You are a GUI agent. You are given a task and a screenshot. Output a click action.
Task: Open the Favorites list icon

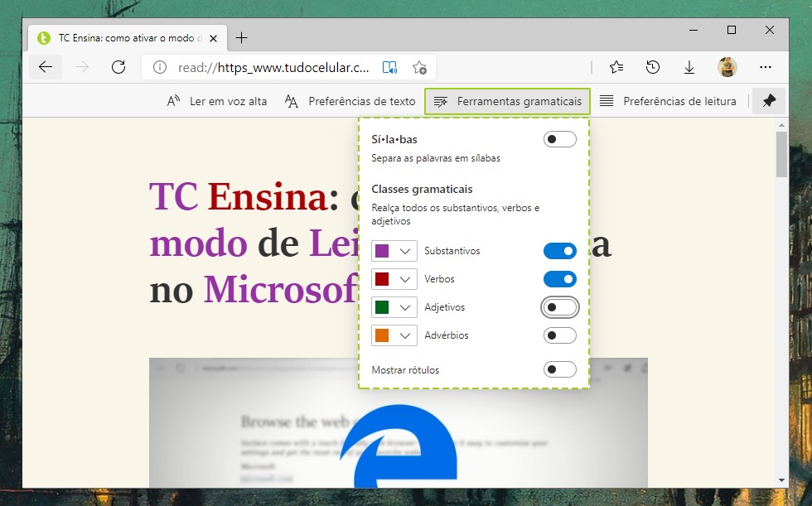[616, 67]
